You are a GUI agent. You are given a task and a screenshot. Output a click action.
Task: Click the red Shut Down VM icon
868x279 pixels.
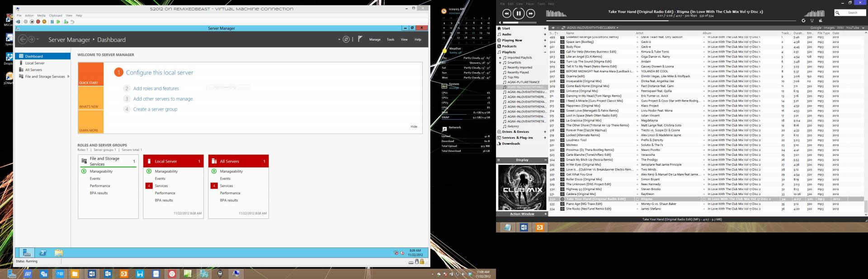[x=38, y=22]
